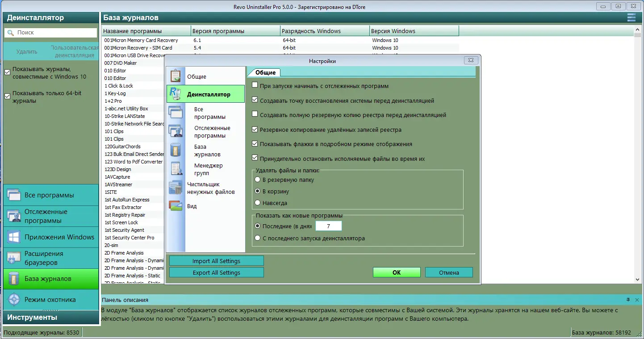Open База журналов settings in Настройки dialog
The width and height of the screenshot is (644, 339).
click(x=206, y=151)
